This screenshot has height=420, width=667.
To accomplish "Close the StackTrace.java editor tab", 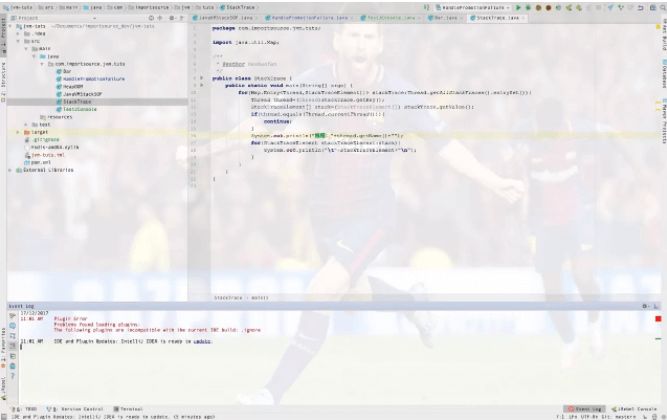I will (523, 18).
